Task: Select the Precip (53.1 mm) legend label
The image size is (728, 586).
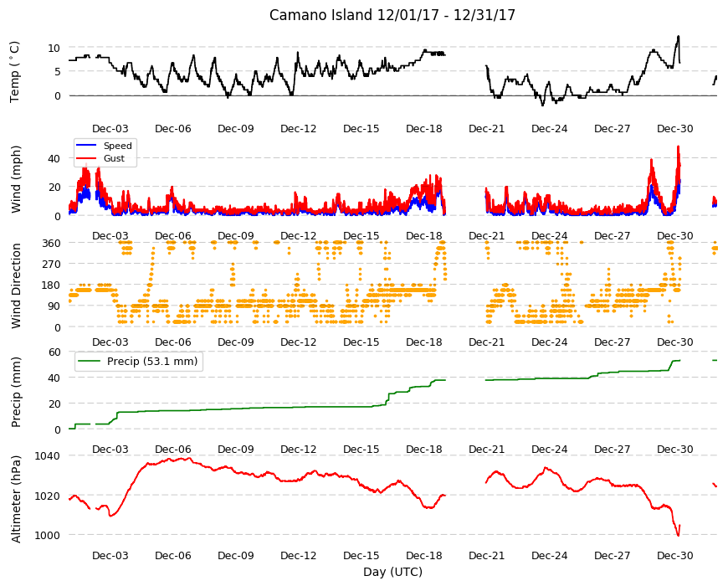Action: point(152,362)
